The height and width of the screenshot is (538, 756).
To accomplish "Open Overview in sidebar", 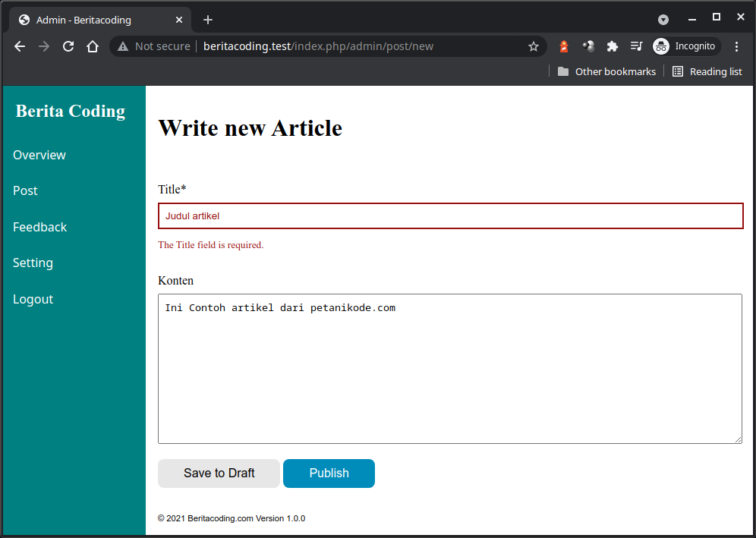I will 39,155.
